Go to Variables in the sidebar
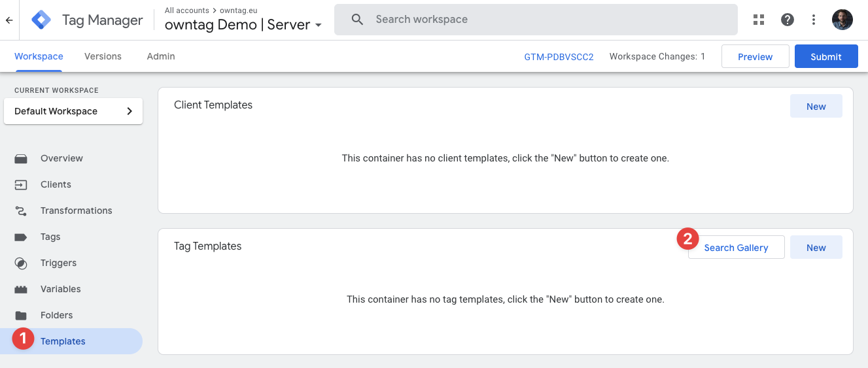868x368 pixels. (x=60, y=289)
